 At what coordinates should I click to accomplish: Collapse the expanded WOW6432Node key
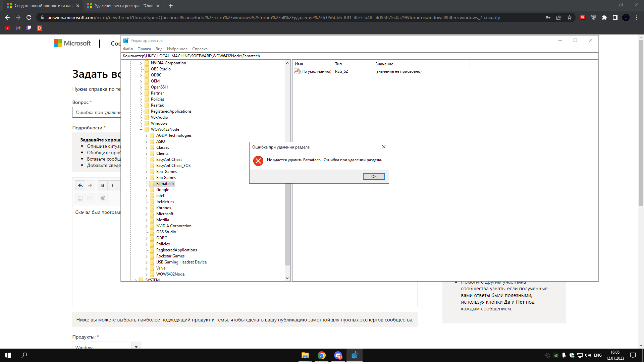[141, 129]
